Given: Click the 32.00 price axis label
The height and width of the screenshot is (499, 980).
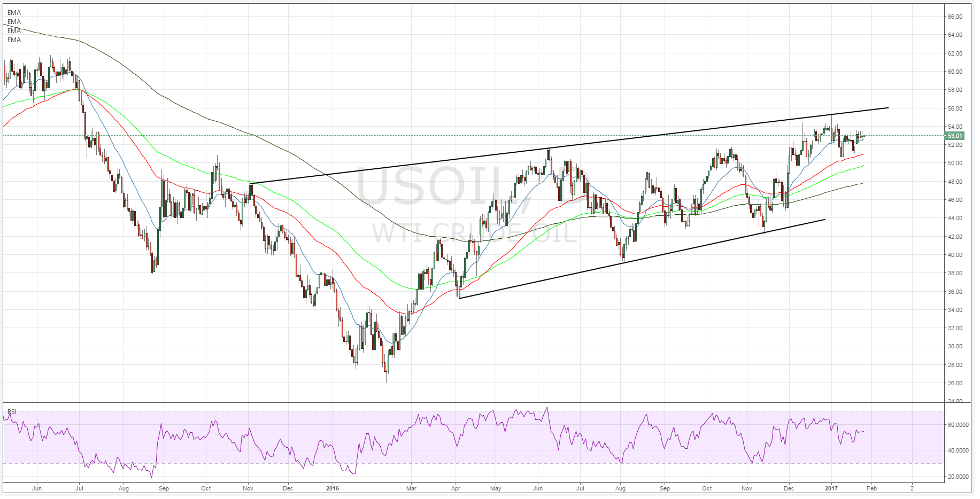Looking at the screenshot, I should pos(955,328).
